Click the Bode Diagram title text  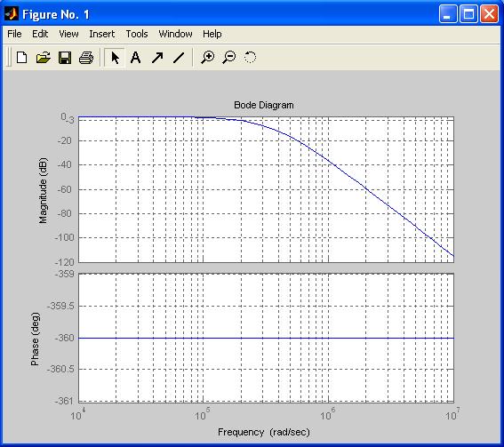(x=264, y=105)
